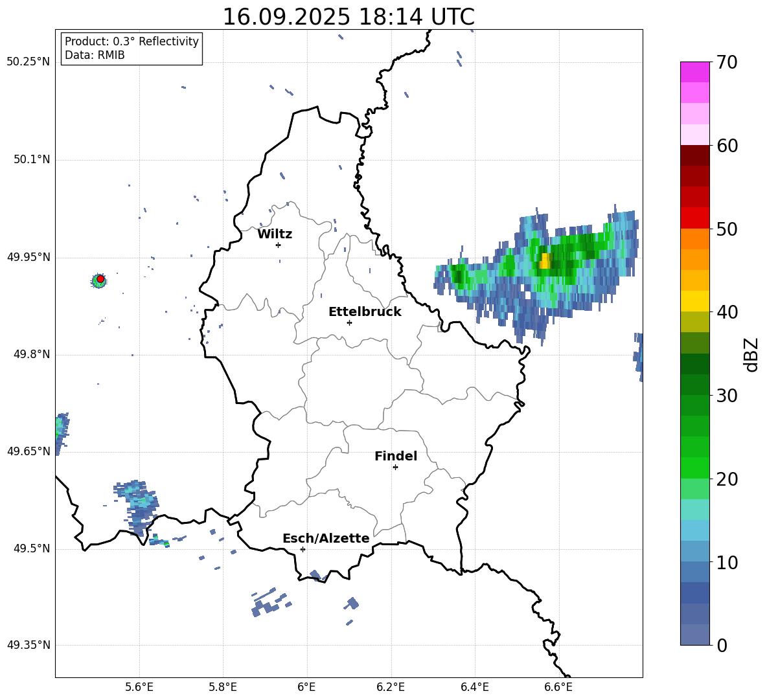767x700 pixels.
Task: Click the colorbar tick label 10
Action: click(x=727, y=563)
